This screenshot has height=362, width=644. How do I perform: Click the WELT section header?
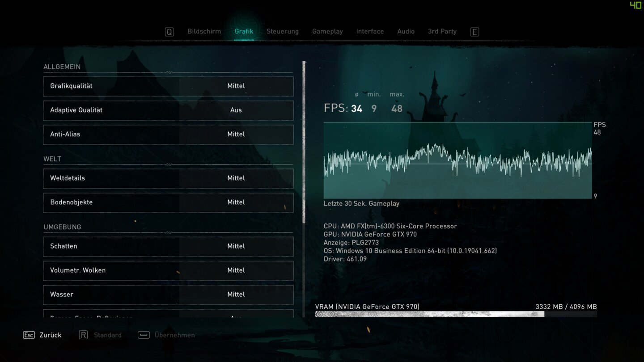pos(52,159)
